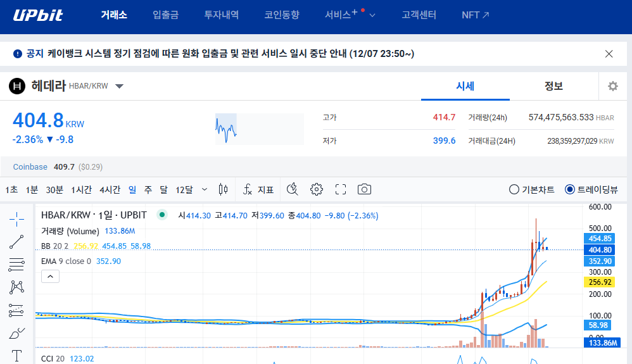Switch to the 시세 tab
The width and height of the screenshot is (632, 364).
tap(465, 86)
